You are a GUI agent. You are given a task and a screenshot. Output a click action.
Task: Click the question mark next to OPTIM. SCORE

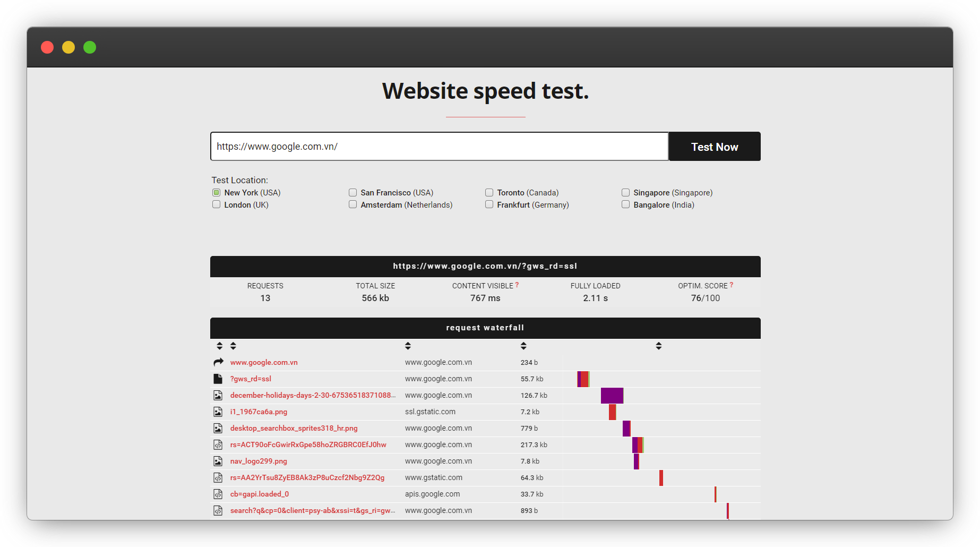coord(732,285)
